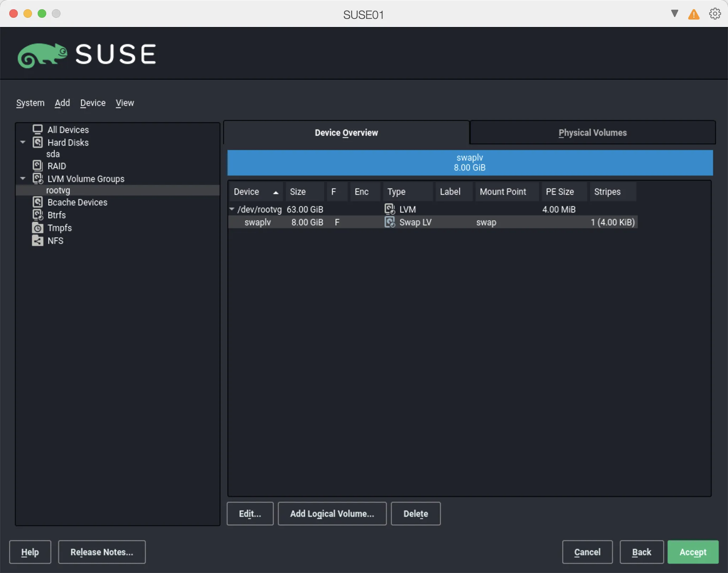
Task: Select the Bcache Devices icon
Action: tap(38, 202)
